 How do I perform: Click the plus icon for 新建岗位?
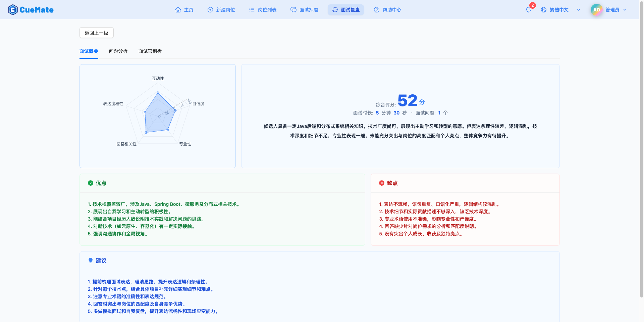coord(210,10)
